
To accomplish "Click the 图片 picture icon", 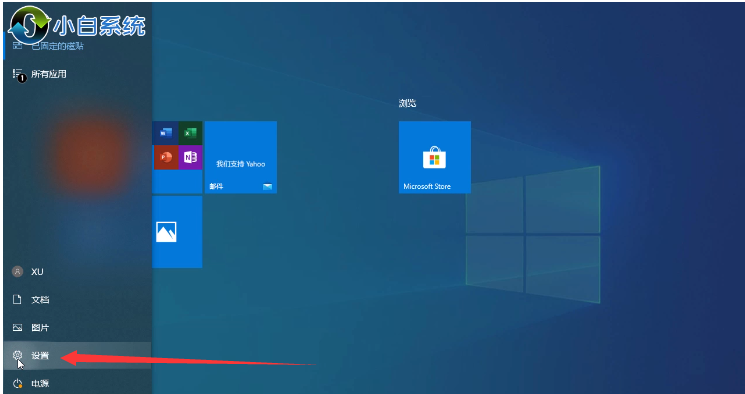I will point(18,327).
